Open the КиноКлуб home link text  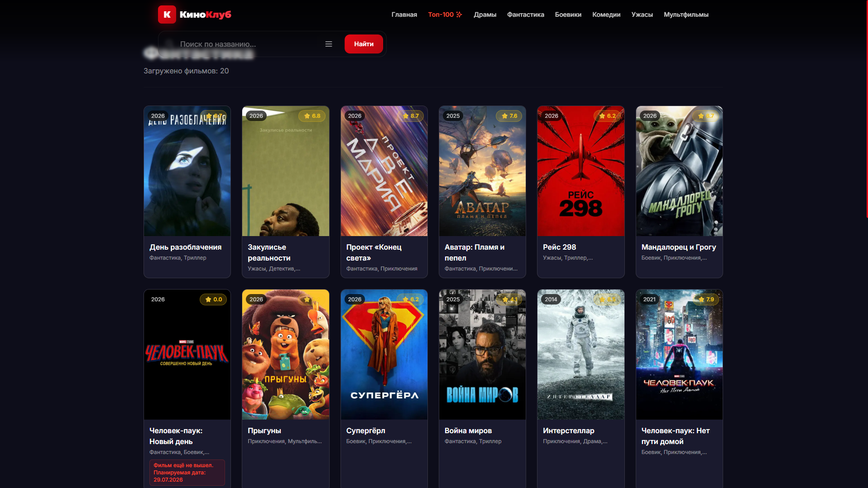[205, 14]
